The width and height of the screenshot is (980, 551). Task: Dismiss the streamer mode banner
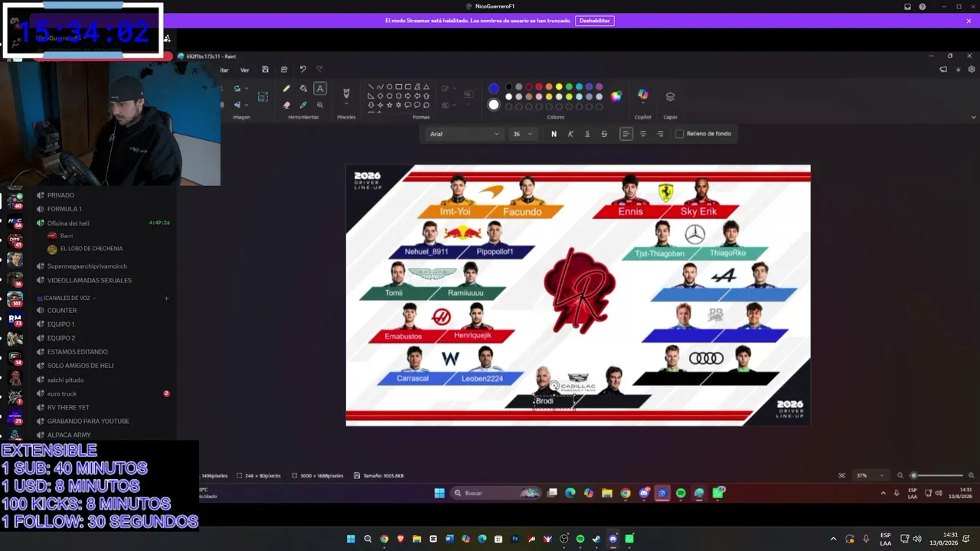point(969,21)
